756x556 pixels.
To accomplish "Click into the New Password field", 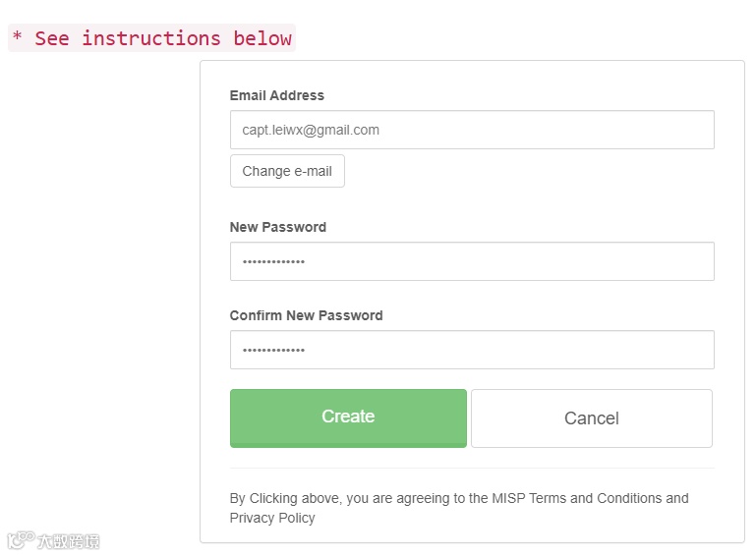I will coord(472,261).
